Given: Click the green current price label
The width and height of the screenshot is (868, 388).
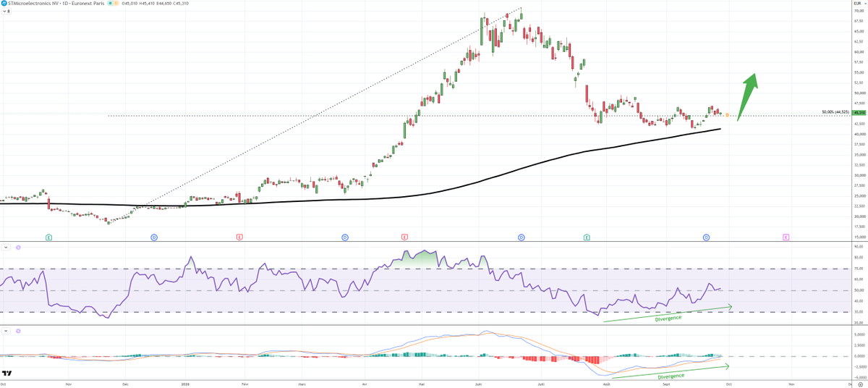Looking at the screenshot, I should pos(860,113).
